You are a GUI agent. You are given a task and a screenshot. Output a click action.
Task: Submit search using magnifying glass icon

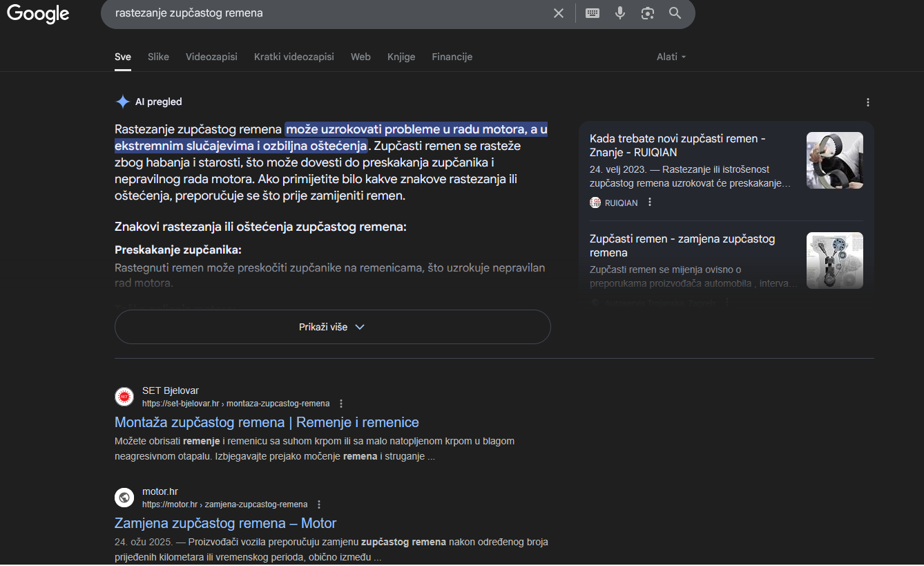pos(675,13)
